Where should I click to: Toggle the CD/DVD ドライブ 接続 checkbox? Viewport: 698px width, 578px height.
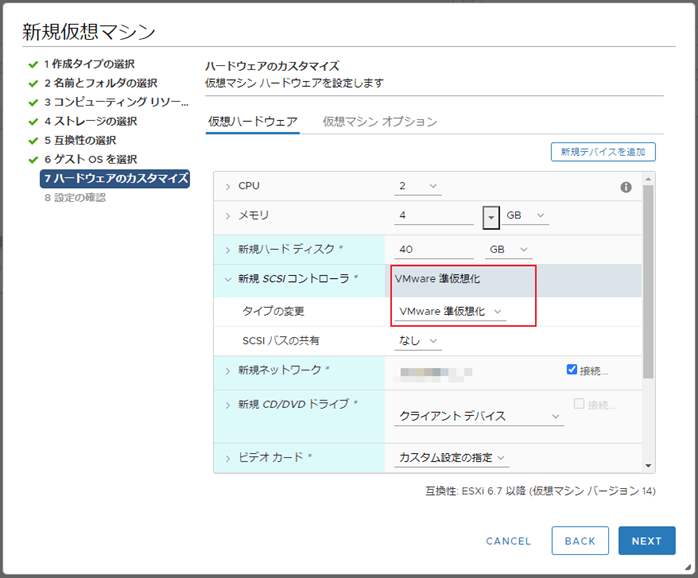pyautogui.click(x=579, y=403)
